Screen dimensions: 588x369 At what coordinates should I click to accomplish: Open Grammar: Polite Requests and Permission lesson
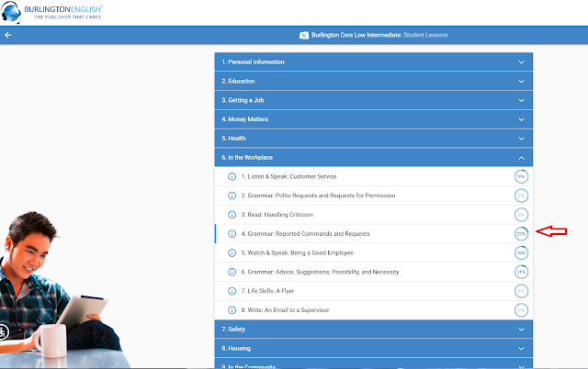[374, 196]
